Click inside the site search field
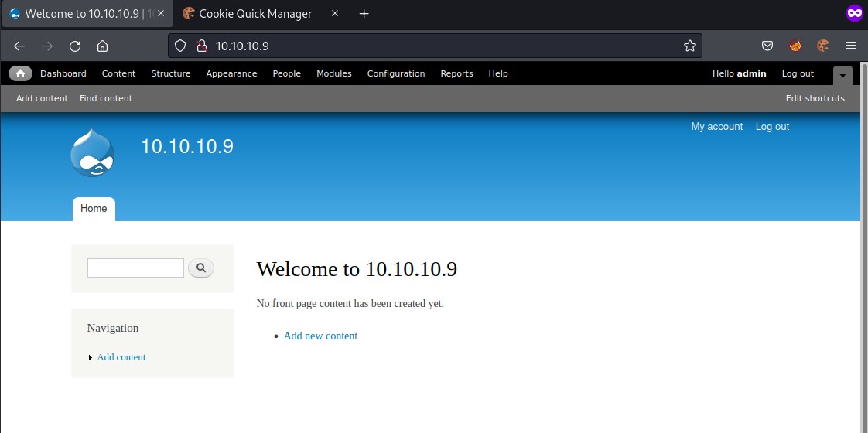Screen dimensions: 868x433 tap(135, 268)
